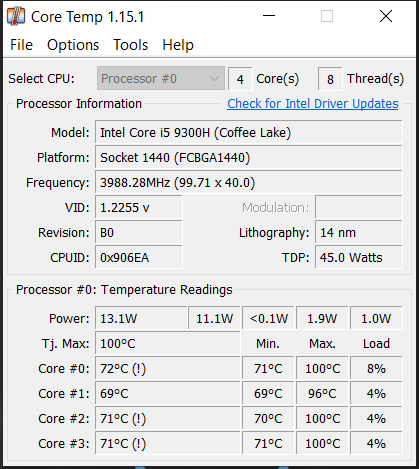
Task: Click the VID value 1.2255 v
Action: (139, 207)
